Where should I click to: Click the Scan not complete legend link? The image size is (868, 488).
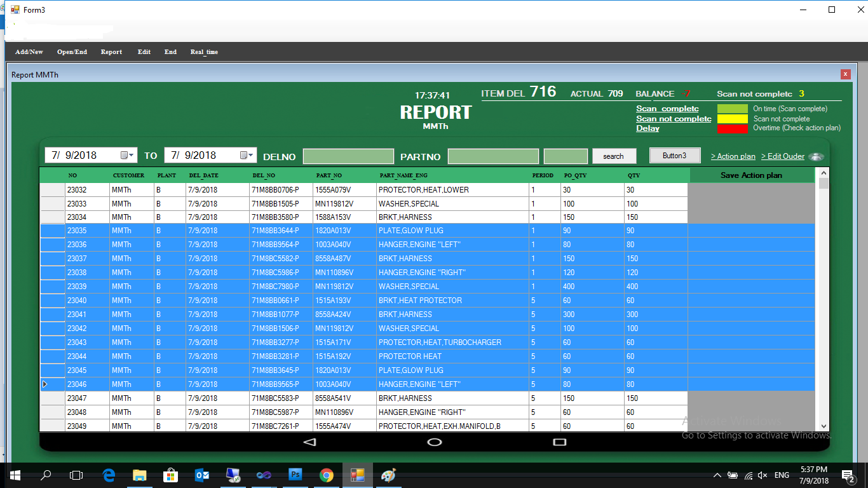674,118
